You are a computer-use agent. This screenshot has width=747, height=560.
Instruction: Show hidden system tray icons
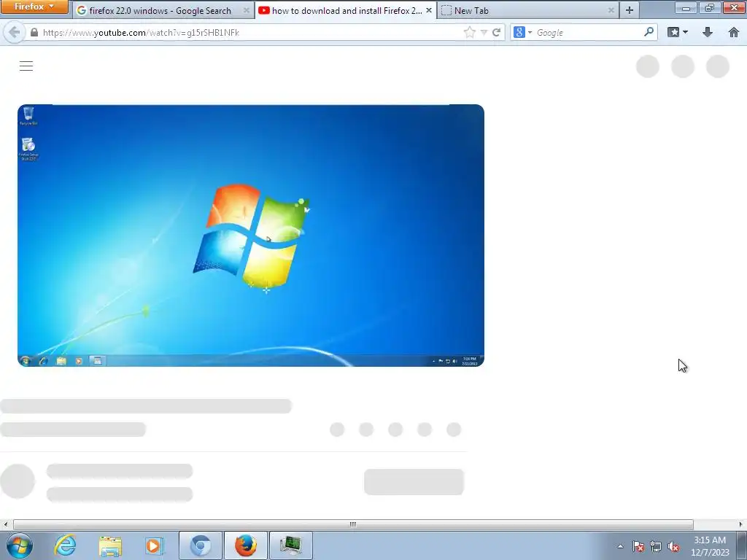click(x=620, y=546)
